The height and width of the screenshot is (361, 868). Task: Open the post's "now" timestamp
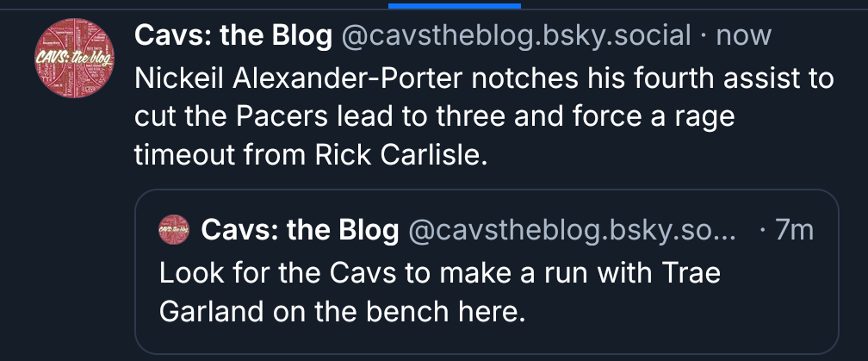[743, 36]
